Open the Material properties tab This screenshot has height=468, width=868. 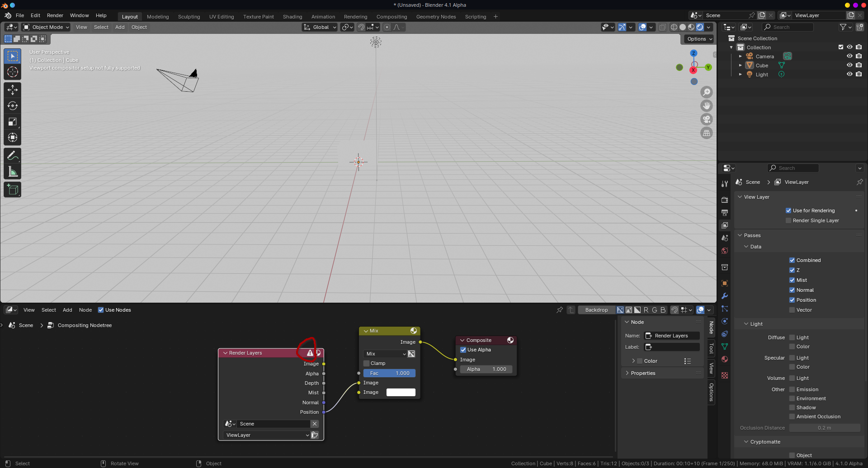tap(725, 359)
